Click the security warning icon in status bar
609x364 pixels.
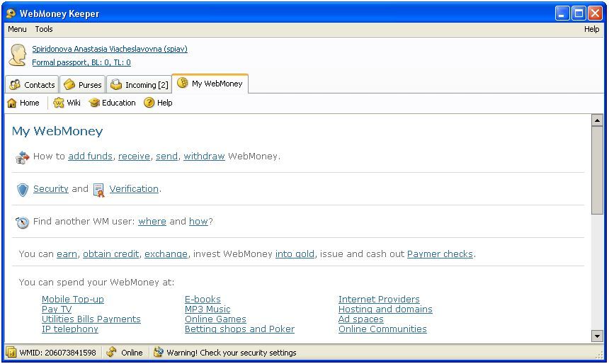(x=159, y=352)
